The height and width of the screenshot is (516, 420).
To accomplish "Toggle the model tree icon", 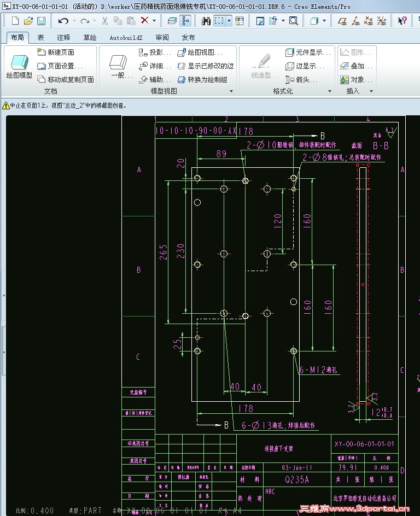I will (x=185, y=21).
